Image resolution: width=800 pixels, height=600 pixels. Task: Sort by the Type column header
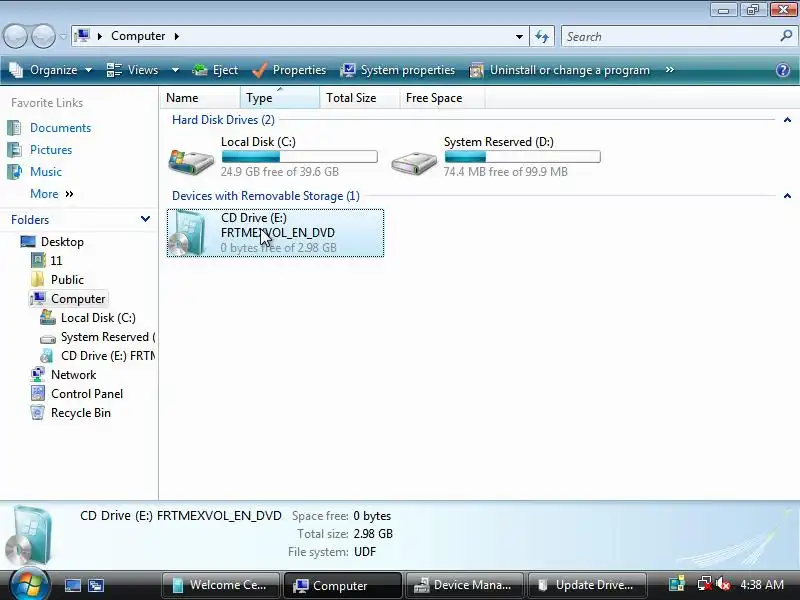coord(280,97)
